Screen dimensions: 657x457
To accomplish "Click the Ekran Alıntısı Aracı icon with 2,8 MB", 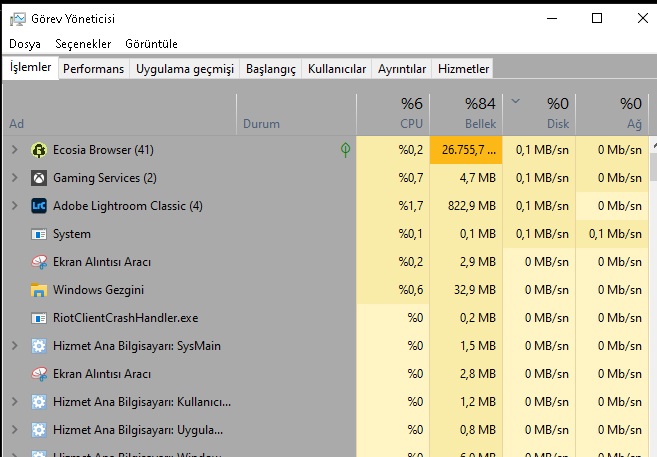I will [x=39, y=374].
